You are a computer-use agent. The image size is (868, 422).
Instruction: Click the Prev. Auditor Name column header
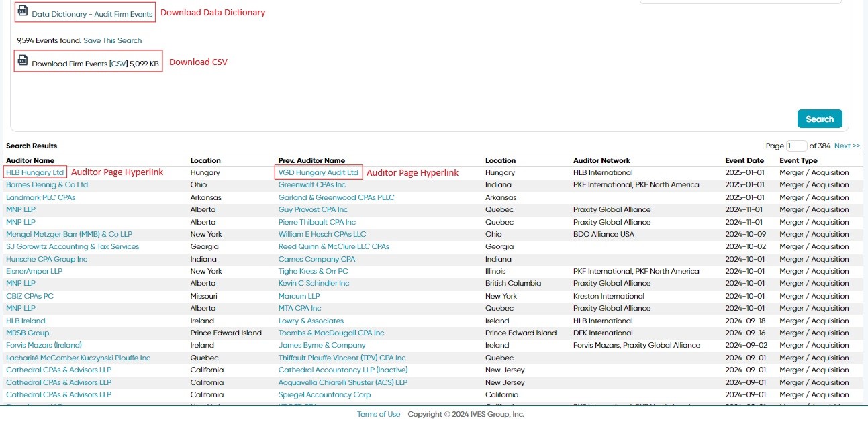point(311,160)
